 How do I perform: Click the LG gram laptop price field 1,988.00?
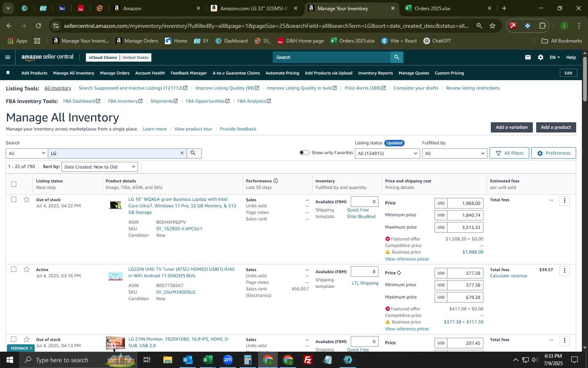click(x=465, y=203)
